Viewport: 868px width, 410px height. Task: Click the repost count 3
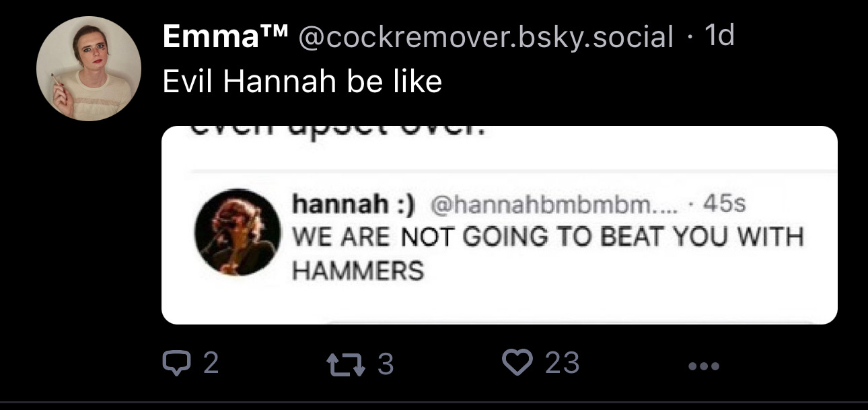click(x=385, y=364)
